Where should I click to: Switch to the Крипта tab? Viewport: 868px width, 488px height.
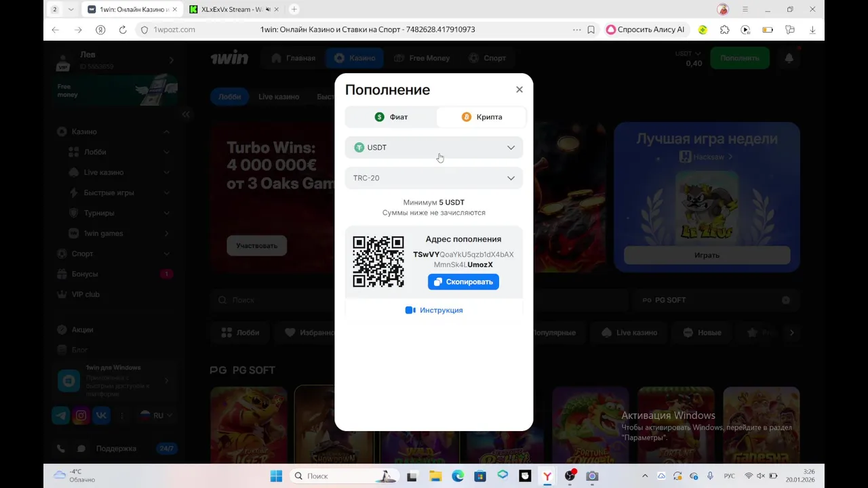click(x=481, y=117)
